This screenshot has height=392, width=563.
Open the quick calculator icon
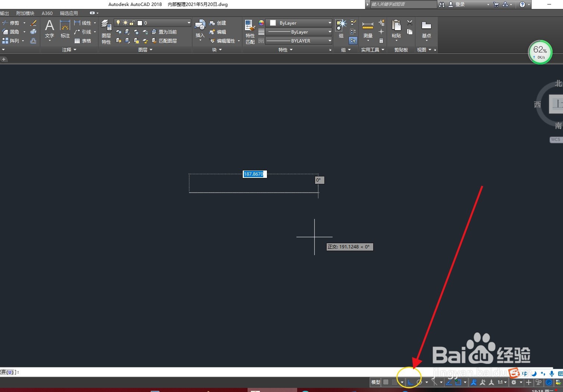[x=381, y=41]
